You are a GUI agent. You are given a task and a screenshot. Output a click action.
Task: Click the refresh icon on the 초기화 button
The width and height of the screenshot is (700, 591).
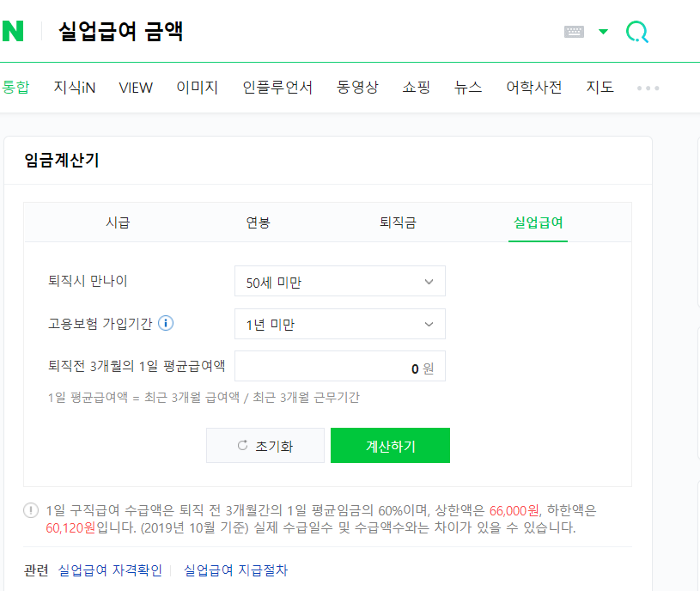(x=242, y=445)
